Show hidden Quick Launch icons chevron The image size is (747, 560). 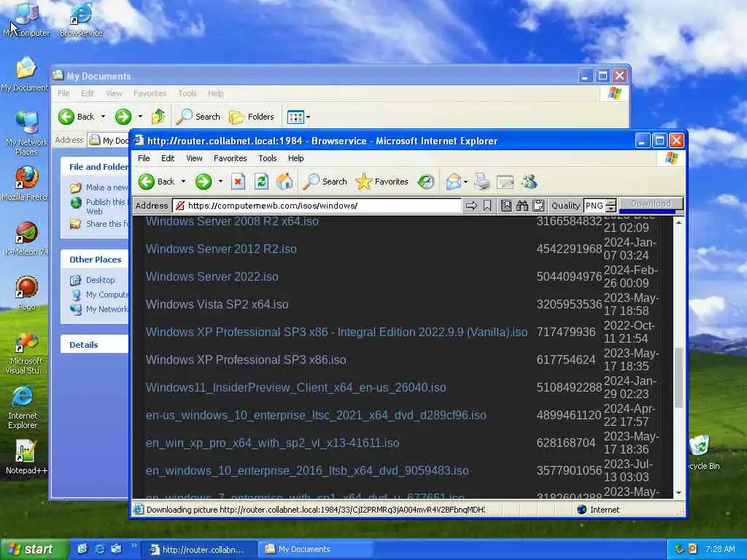click(133, 545)
